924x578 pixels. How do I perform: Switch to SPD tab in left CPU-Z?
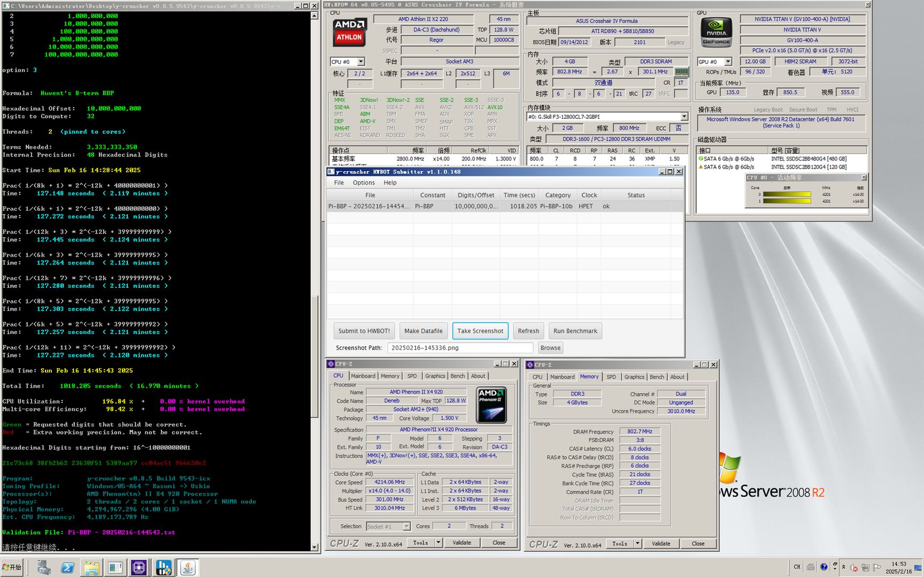click(x=412, y=376)
